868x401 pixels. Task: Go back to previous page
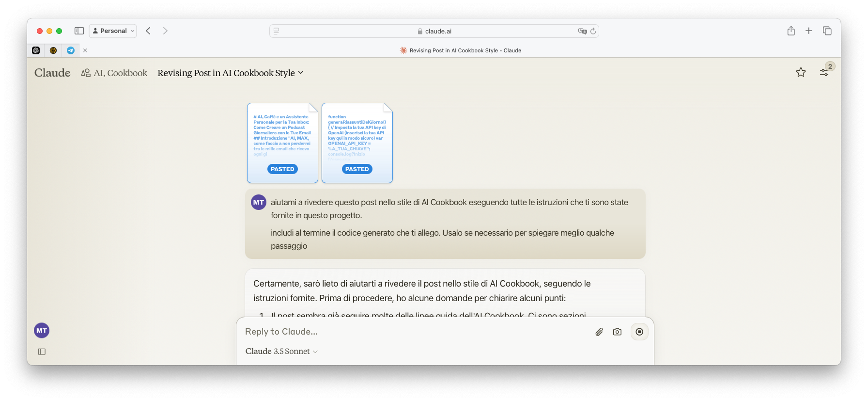tap(148, 31)
